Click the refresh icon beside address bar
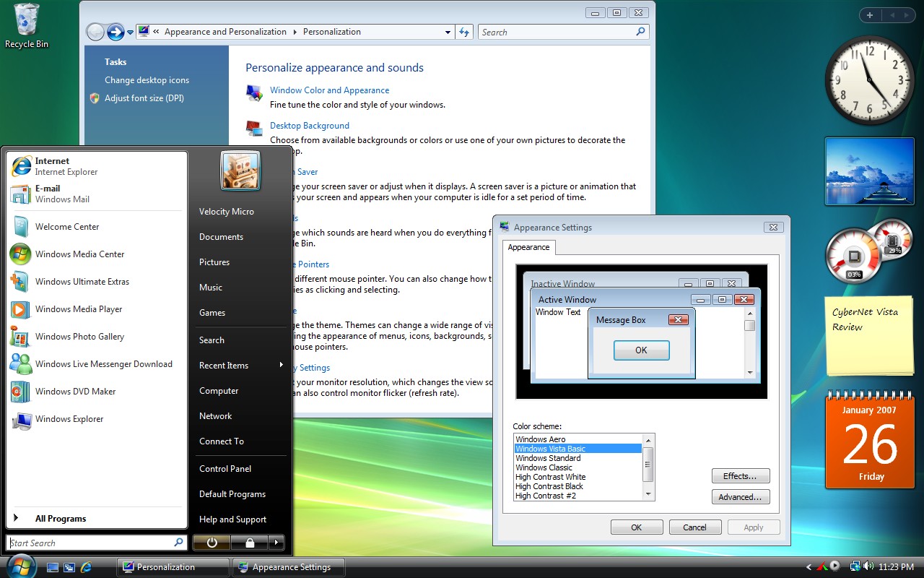This screenshot has height=578, width=924. (x=464, y=32)
